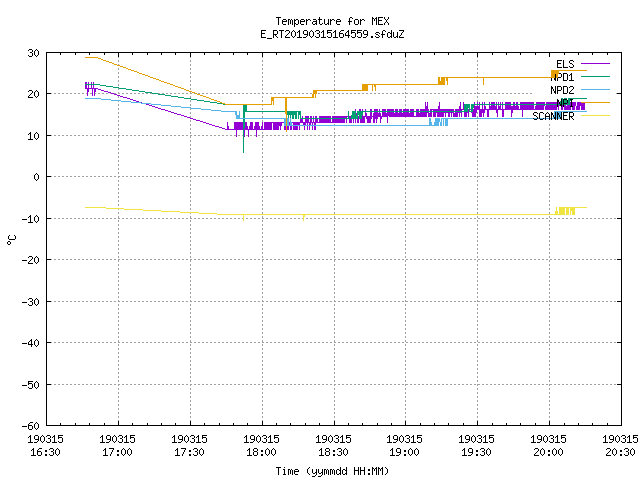Click the NPD1 legend label

click(562, 77)
